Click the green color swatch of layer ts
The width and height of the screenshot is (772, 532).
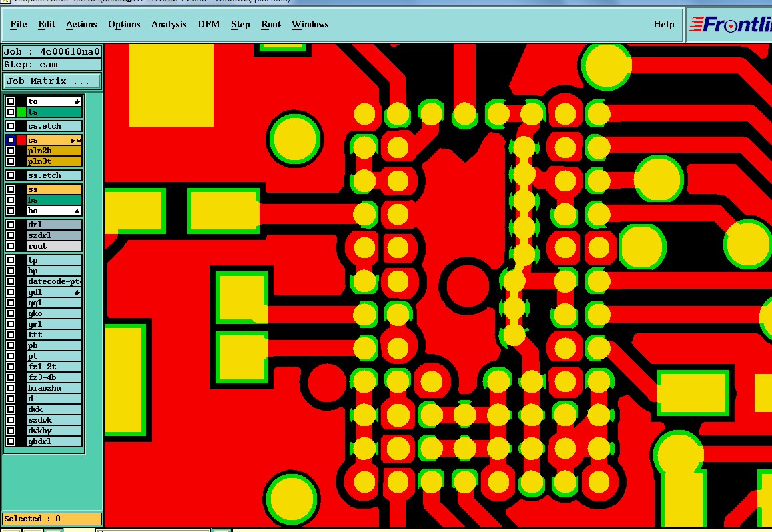click(21, 112)
